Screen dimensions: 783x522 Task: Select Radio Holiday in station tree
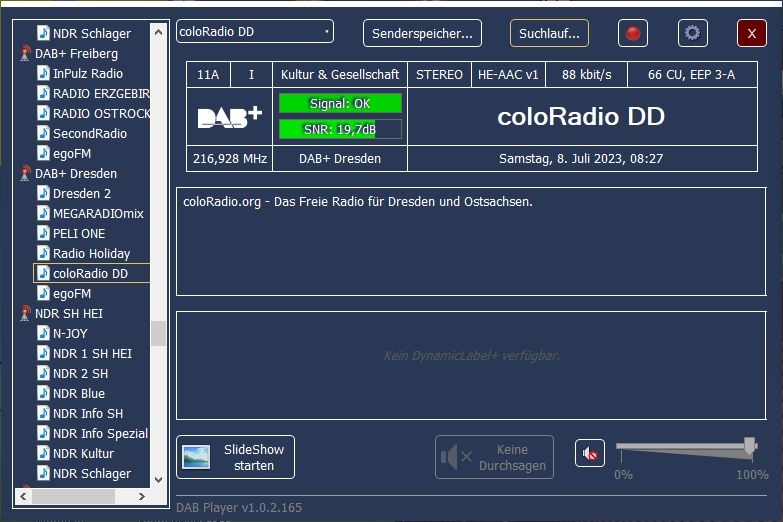pos(91,253)
